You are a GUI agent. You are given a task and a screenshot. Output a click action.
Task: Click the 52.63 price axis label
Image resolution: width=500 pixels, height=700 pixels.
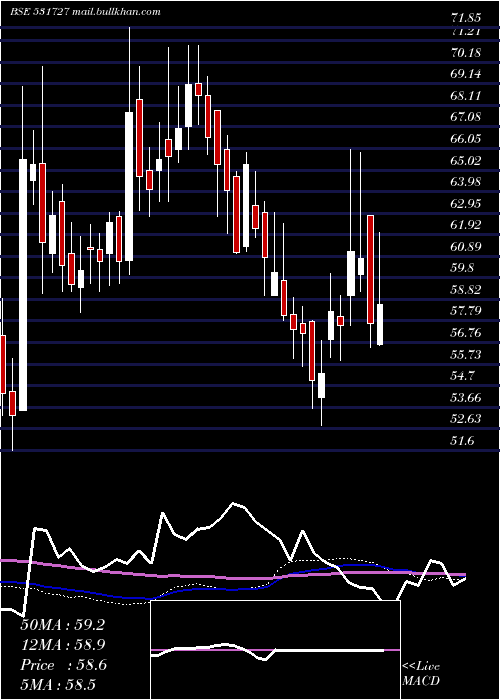coord(466,419)
